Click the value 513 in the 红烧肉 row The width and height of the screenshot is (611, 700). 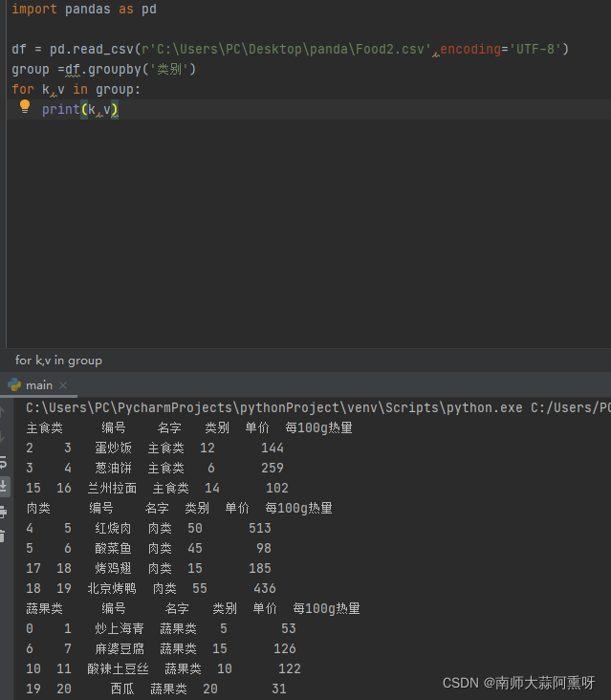(x=260, y=528)
